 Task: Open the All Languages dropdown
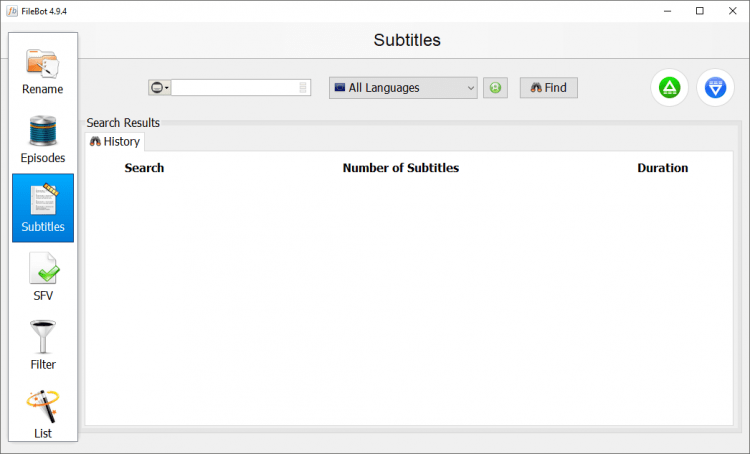[403, 88]
